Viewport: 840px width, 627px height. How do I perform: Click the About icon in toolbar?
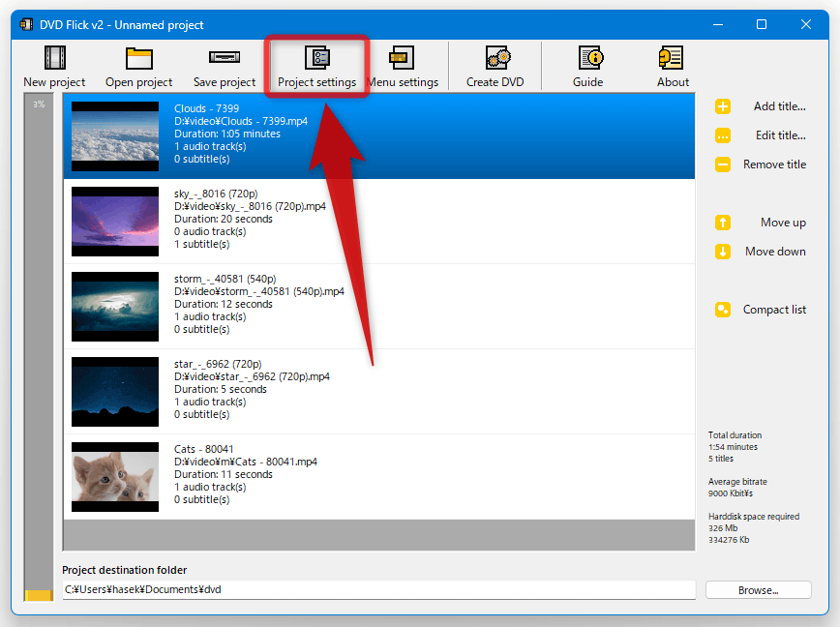tap(671, 58)
